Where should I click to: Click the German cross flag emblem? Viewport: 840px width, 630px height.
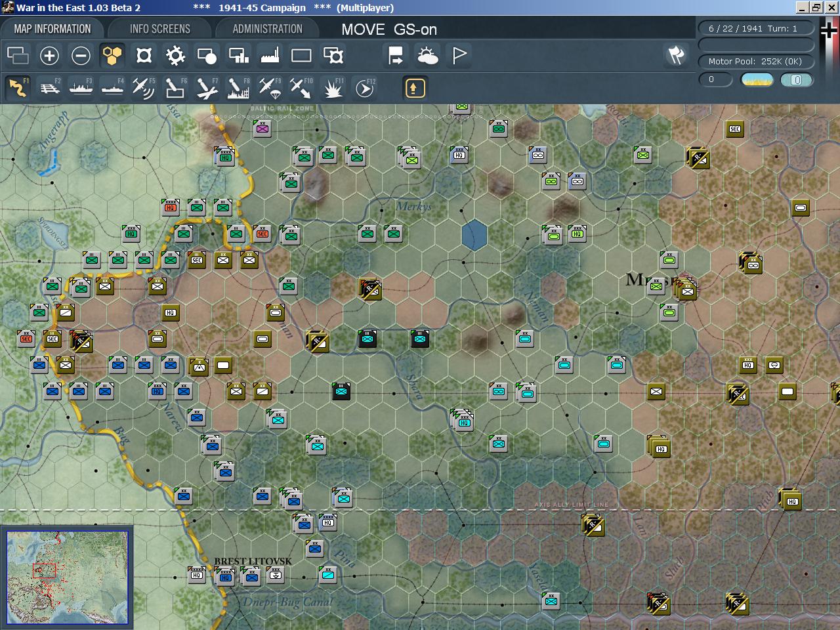[x=829, y=31]
